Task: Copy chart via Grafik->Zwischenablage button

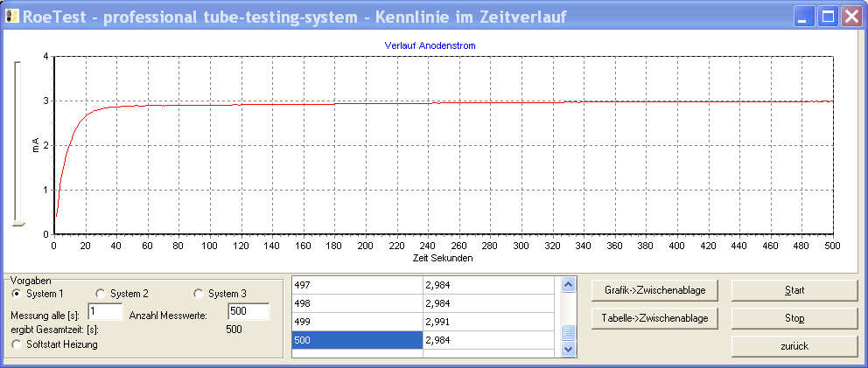Action: (654, 290)
